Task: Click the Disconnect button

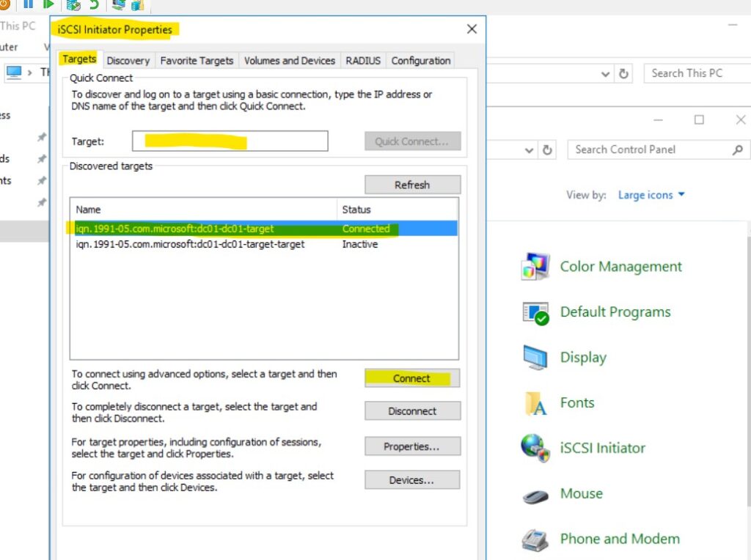Action: coord(412,411)
